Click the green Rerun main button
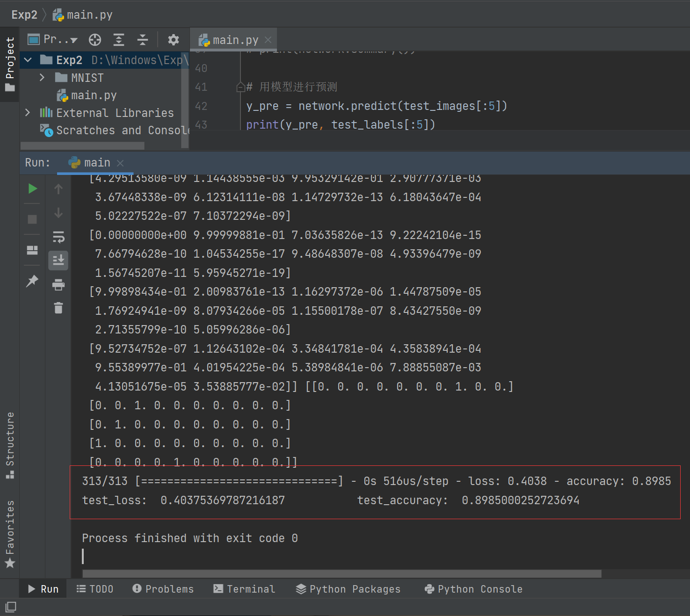This screenshot has height=616, width=690. 32,189
